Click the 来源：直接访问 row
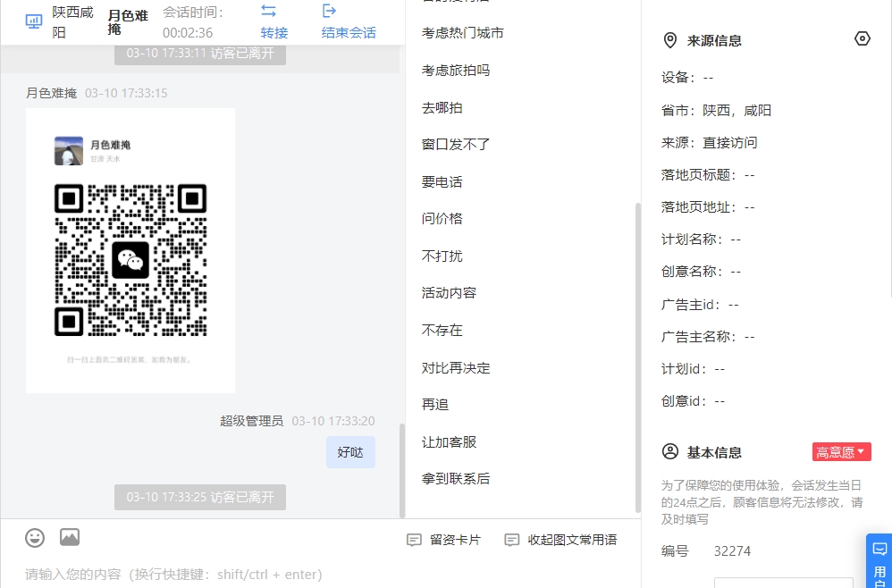This screenshot has height=588, width=892. (710, 143)
